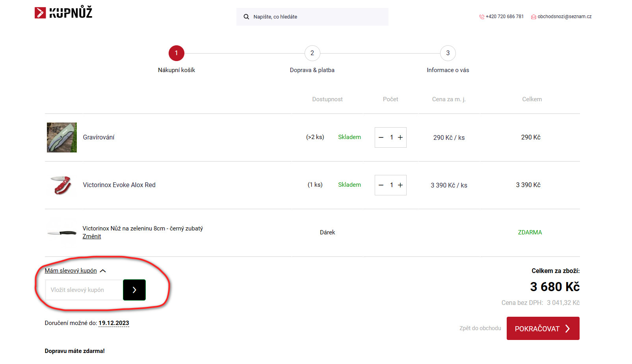Screen dimensions: 632x364
Task: Click 'Skladem' status for Gravírování
Action: tap(349, 137)
